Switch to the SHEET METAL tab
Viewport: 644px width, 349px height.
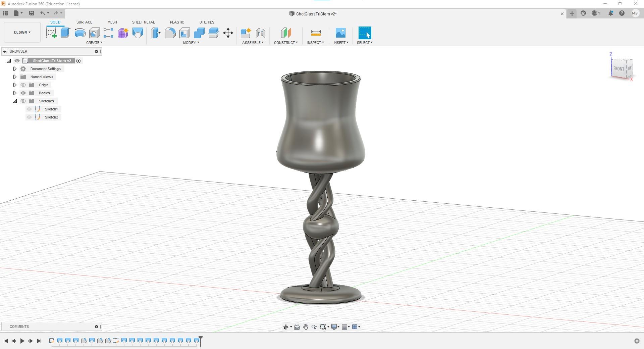144,22
